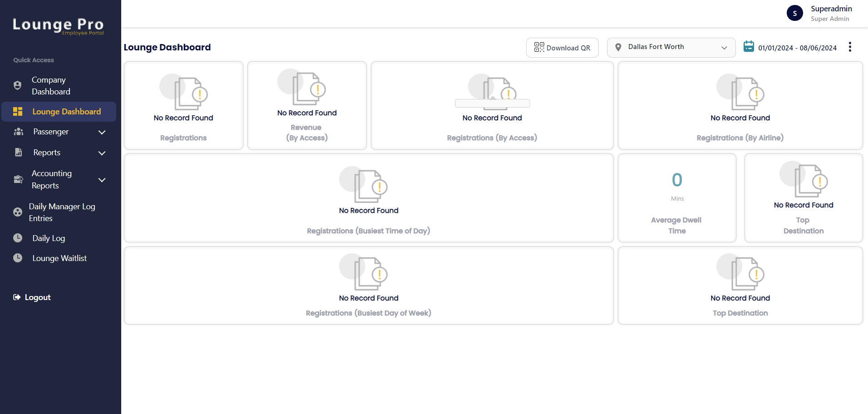Click the Company Dashboard shield icon
Image resolution: width=868 pixels, height=414 pixels.
pos(18,85)
